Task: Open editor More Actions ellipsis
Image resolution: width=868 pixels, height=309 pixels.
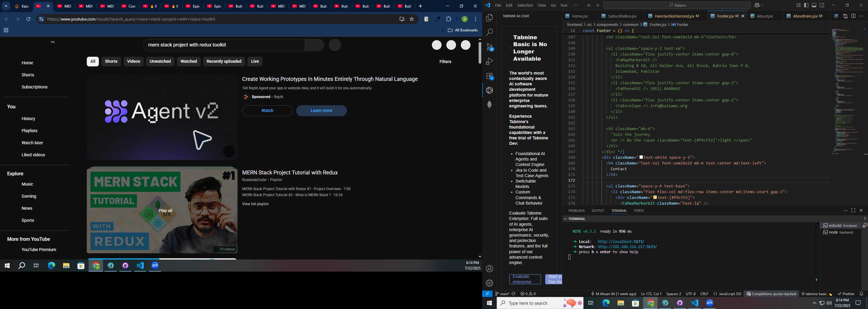Action: coord(861,16)
